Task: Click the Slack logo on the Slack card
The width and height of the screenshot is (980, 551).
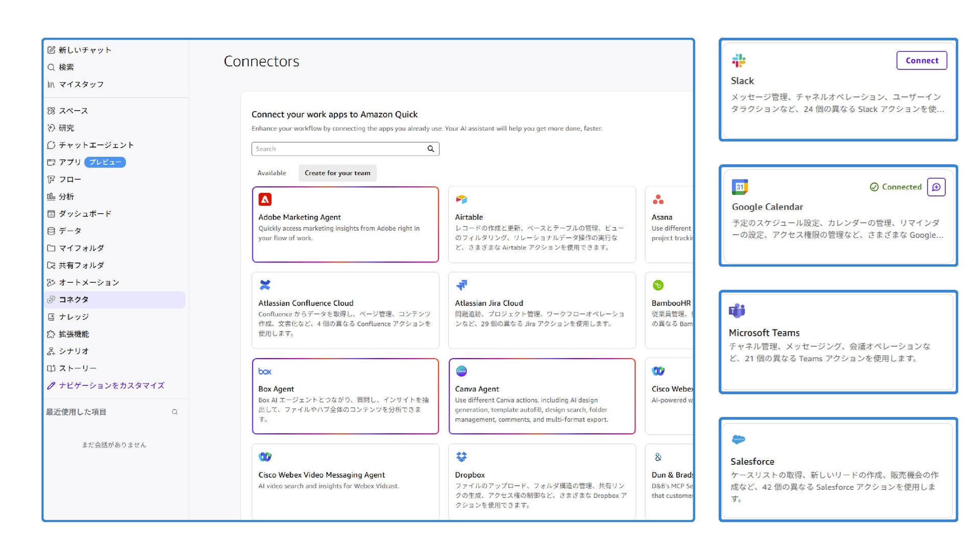Action: pos(739,61)
